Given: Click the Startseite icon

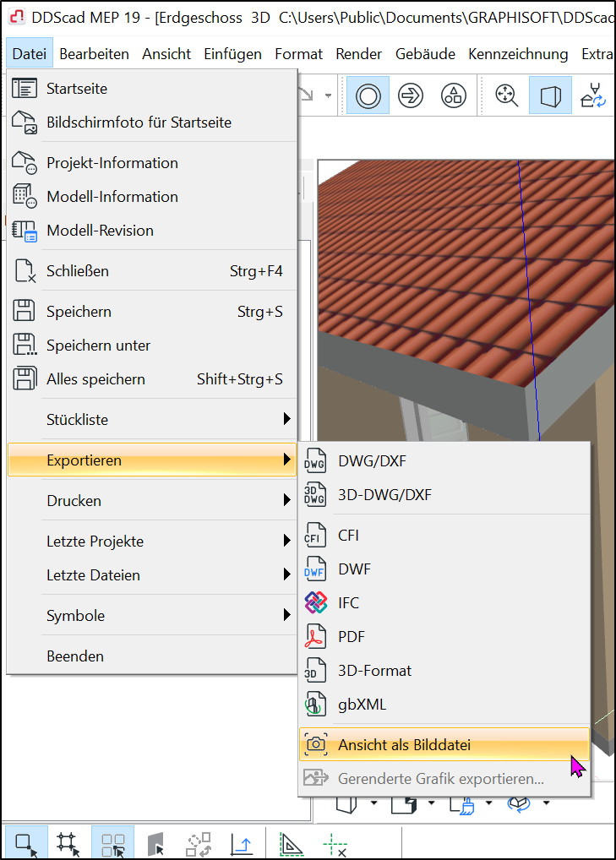Looking at the screenshot, I should pyautogui.click(x=25, y=89).
